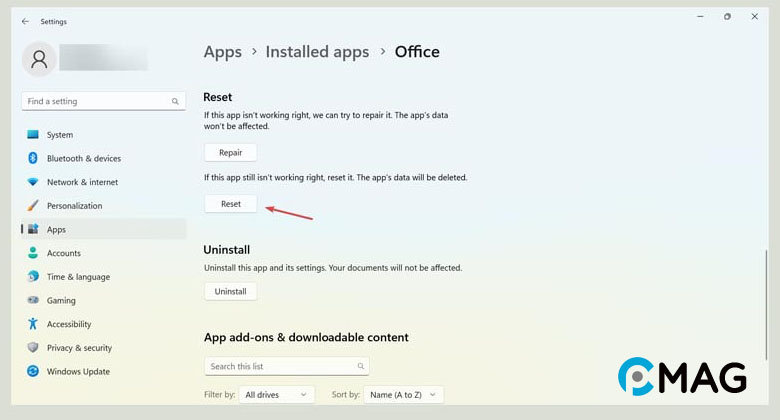
Task: Click the Bluetooth & devices icon
Action: coord(33,158)
